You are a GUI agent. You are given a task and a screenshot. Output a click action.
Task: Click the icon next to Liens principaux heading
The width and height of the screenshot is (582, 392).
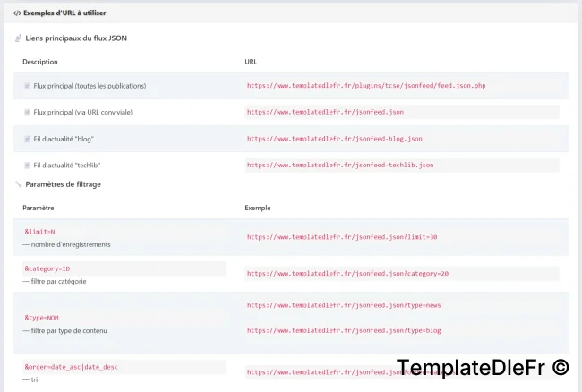pyautogui.click(x=18, y=38)
